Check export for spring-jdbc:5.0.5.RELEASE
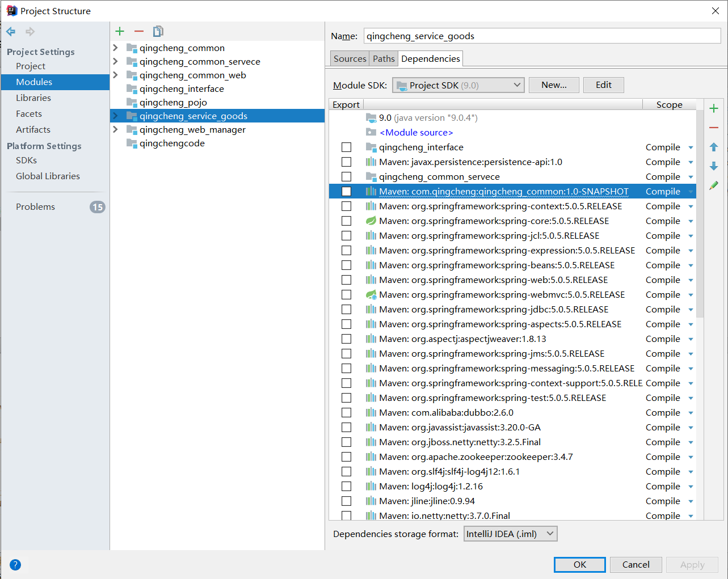The height and width of the screenshot is (579, 728). (346, 310)
